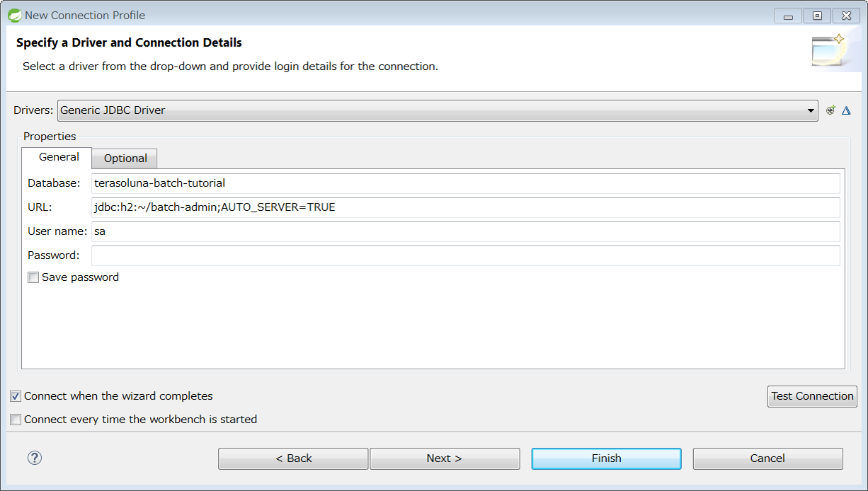Click the New Driver Definition icon
The width and height of the screenshot is (868, 491).
click(x=831, y=110)
